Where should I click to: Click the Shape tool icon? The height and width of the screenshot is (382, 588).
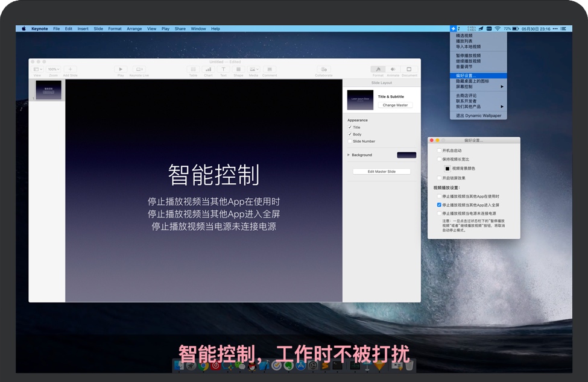tap(238, 70)
